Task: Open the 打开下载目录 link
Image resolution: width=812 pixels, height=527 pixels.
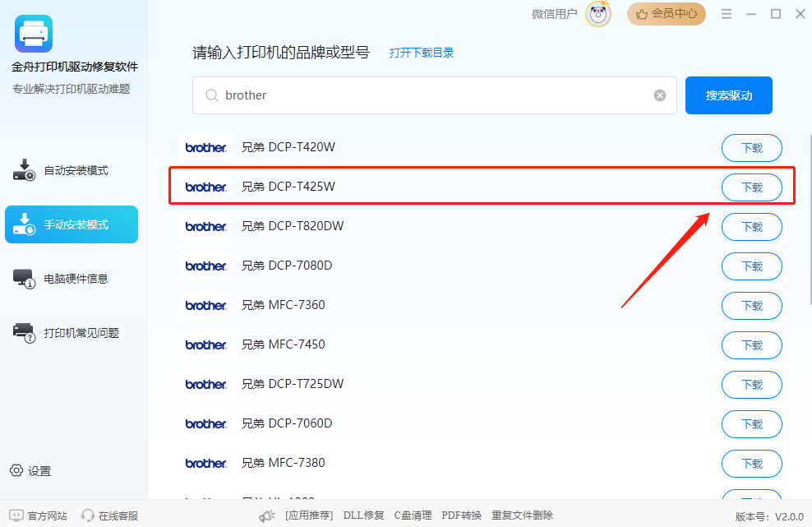Action: pos(422,53)
